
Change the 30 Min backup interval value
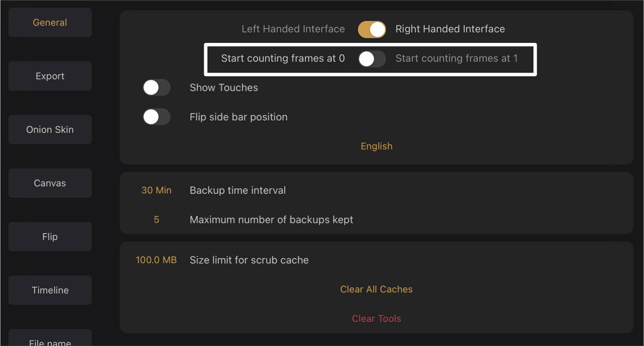(156, 190)
